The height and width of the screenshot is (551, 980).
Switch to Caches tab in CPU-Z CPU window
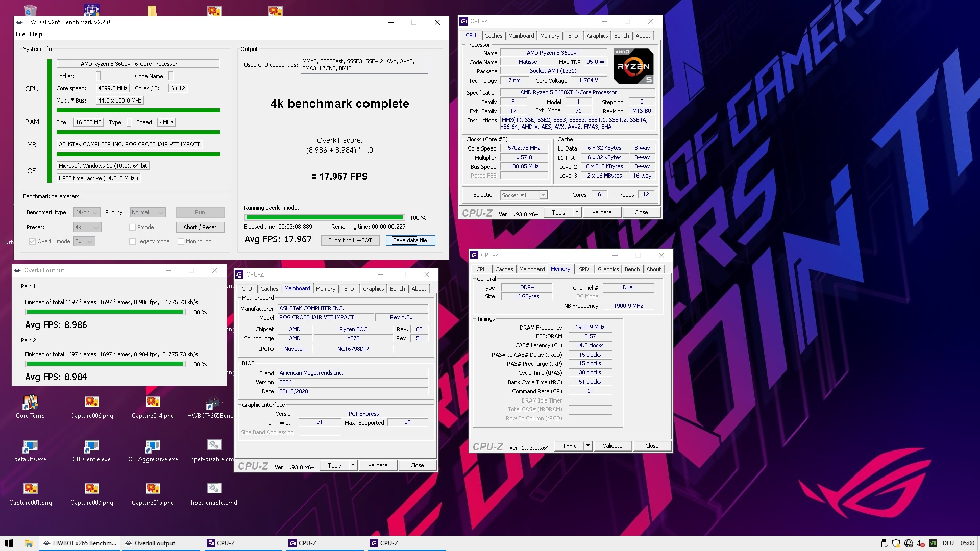[x=494, y=36]
